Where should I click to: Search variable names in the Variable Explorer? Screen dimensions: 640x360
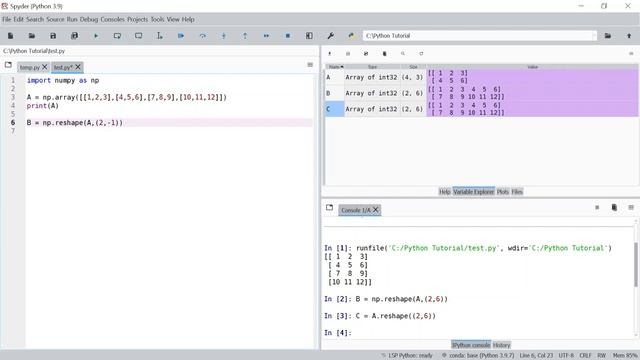tap(403, 53)
